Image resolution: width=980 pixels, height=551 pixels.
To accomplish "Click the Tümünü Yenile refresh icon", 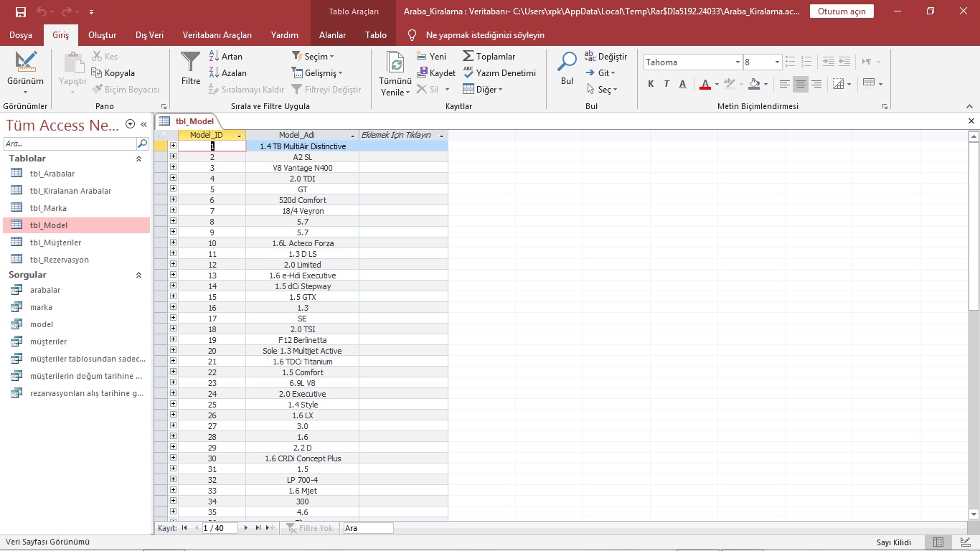I will (x=395, y=65).
